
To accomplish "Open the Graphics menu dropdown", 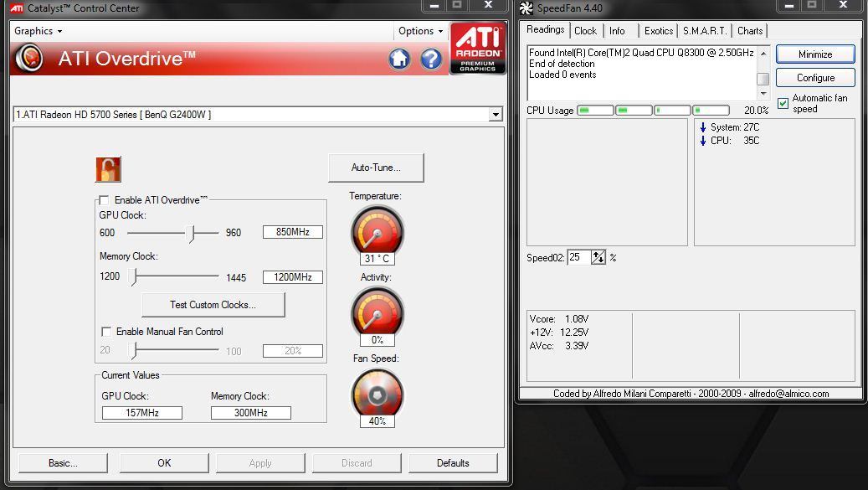I will [38, 31].
